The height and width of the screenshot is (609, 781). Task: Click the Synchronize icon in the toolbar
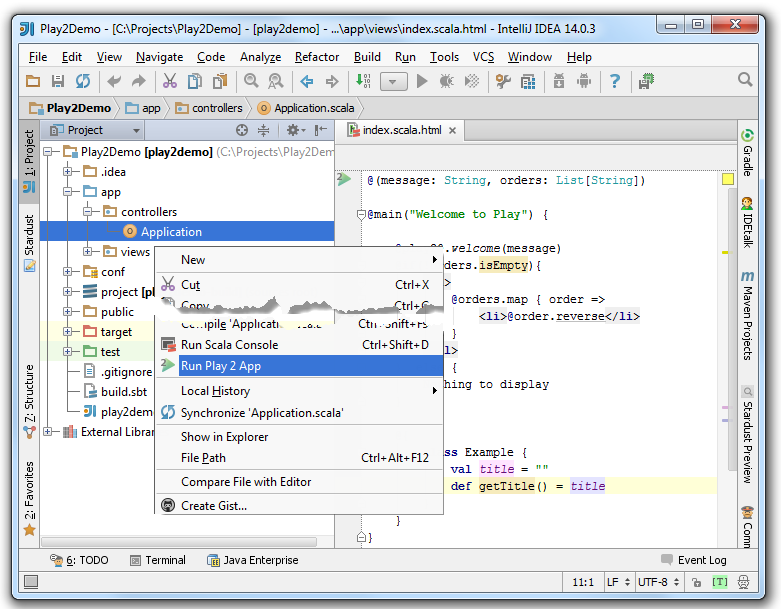pos(83,81)
